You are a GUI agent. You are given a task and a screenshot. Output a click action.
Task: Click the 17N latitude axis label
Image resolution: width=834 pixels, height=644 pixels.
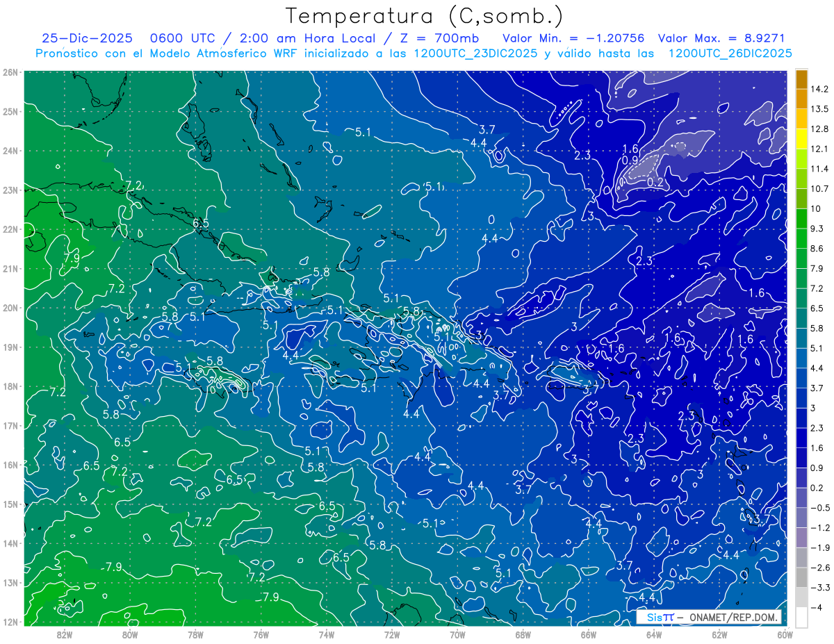10,425
